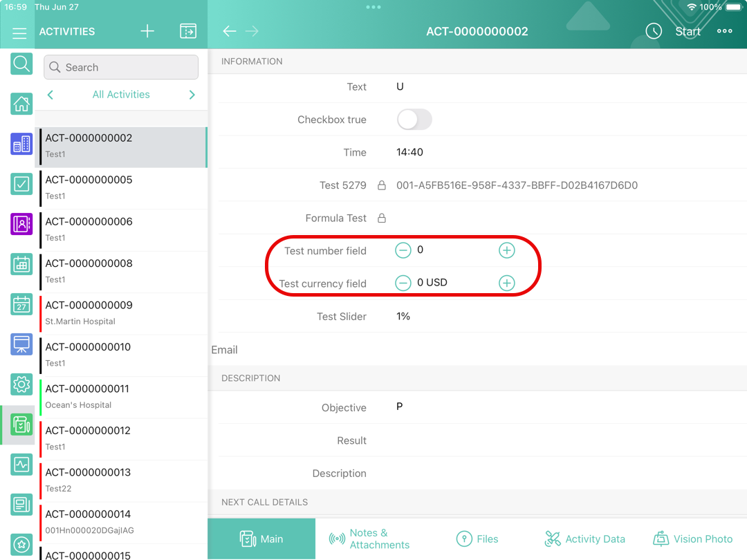747x560 pixels.
Task: Open the calendar 27 sidebar icon
Action: [21, 304]
